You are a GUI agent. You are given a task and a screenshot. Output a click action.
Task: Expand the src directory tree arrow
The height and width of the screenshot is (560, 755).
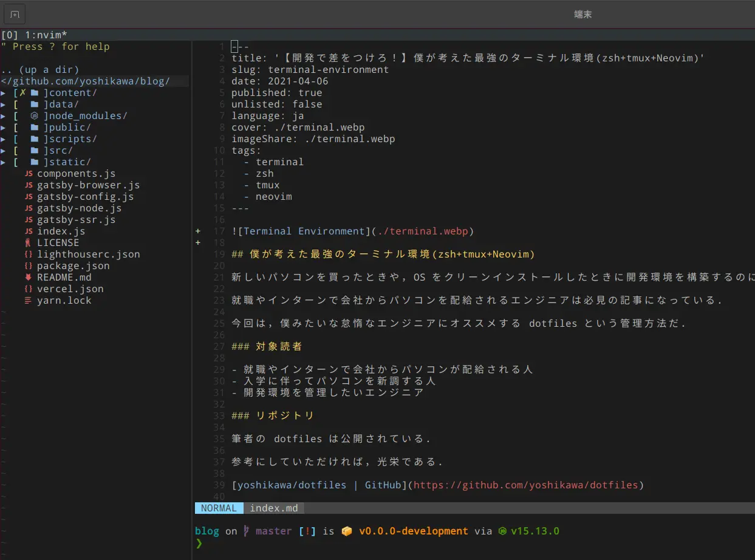tap(4, 151)
